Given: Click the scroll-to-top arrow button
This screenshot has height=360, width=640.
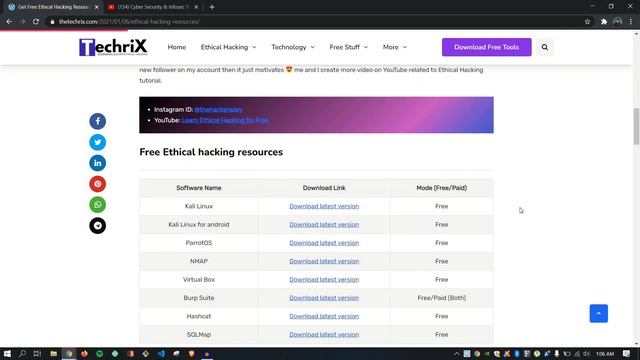Looking at the screenshot, I should coord(598,313).
